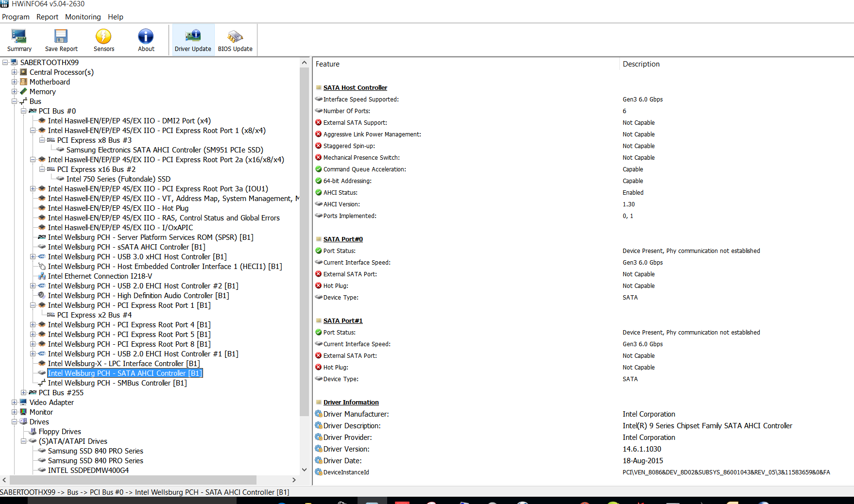
Task: Expand PCI Express Root Port 3a node
Action: [33, 188]
